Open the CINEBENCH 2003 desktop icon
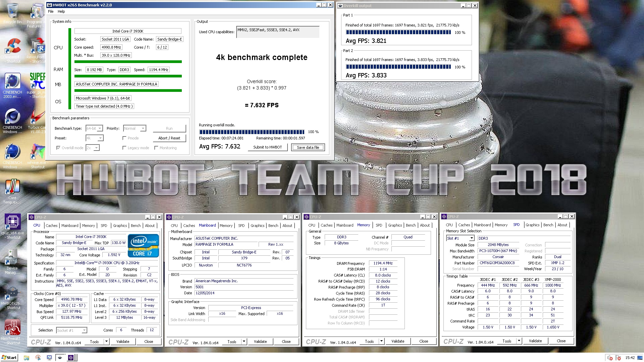Image resolution: width=644 pixels, height=362 pixels. click(12, 85)
